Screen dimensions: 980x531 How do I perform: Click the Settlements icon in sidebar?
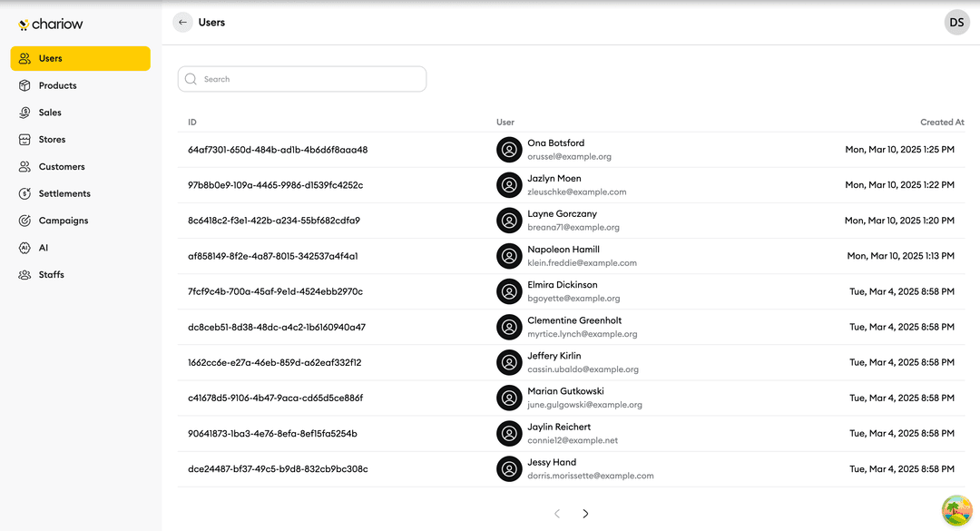(x=24, y=193)
